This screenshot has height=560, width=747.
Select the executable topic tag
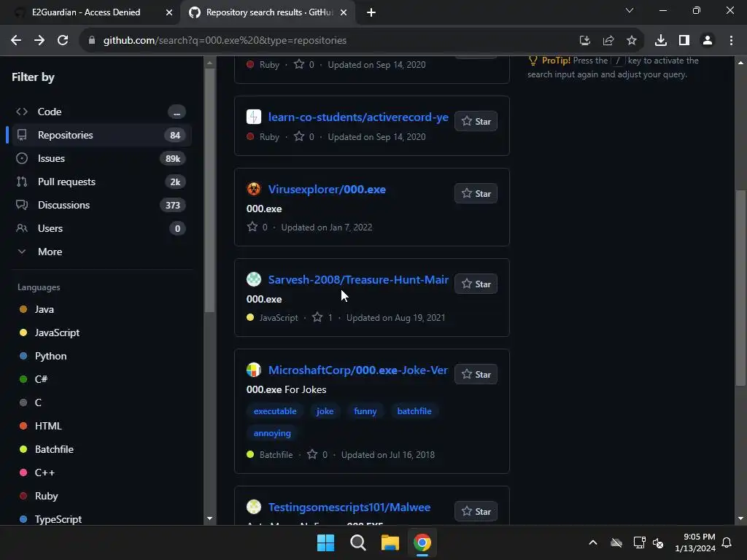pyautogui.click(x=275, y=411)
